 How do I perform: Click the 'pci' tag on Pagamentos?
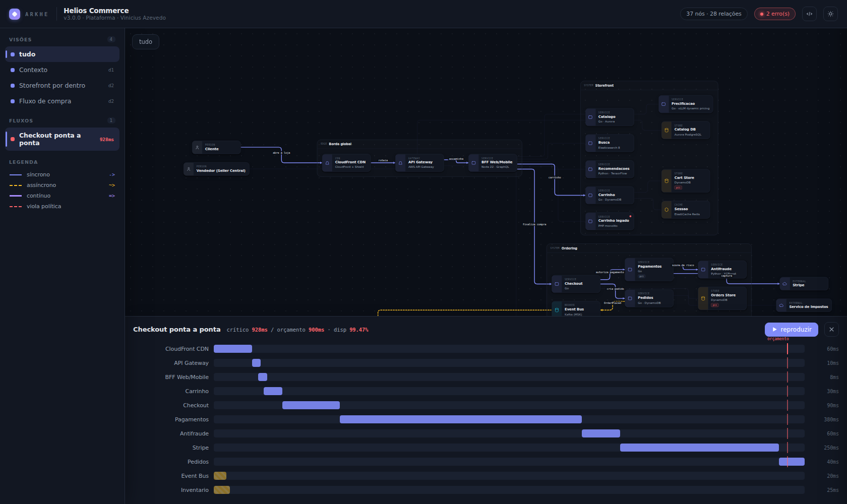click(x=641, y=276)
